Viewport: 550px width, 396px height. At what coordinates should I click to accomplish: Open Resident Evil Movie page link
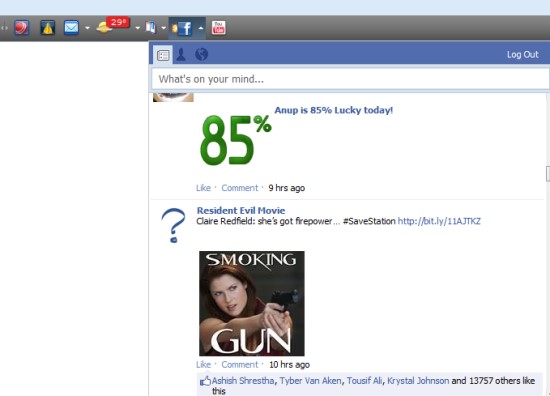click(x=241, y=210)
